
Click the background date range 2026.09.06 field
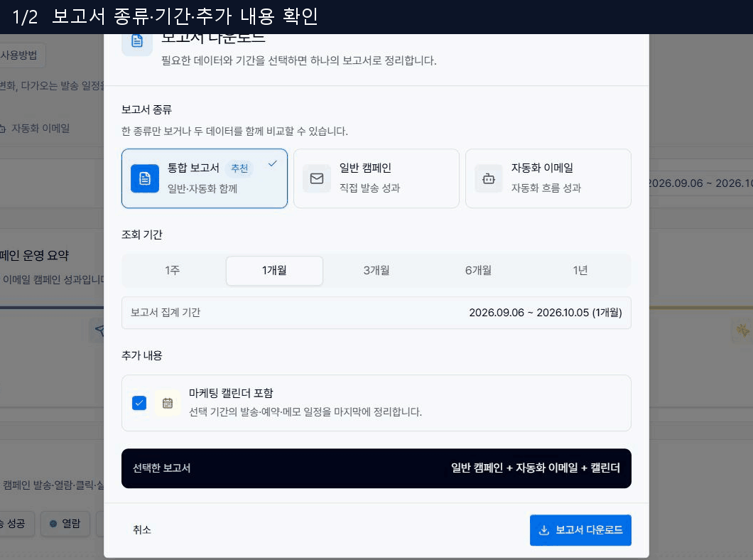tap(700, 183)
